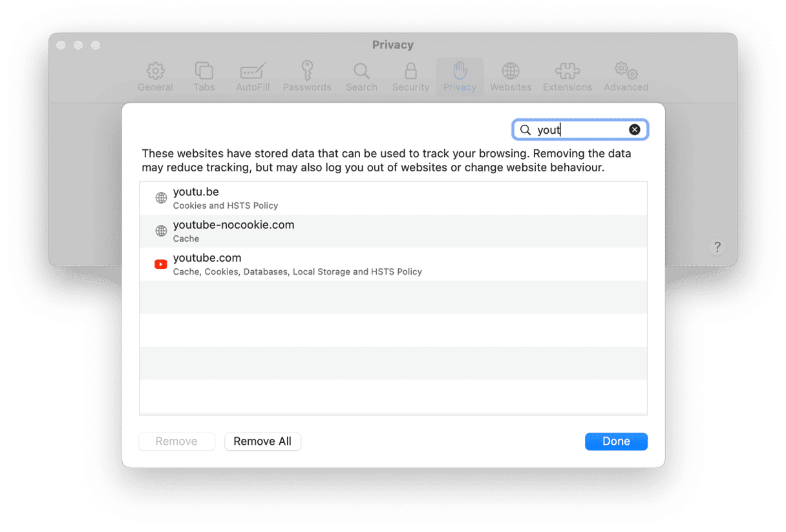This screenshot has height=532, width=786.
Task: Open the Extensions puzzle-piece pane
Action: pos(567,77)
